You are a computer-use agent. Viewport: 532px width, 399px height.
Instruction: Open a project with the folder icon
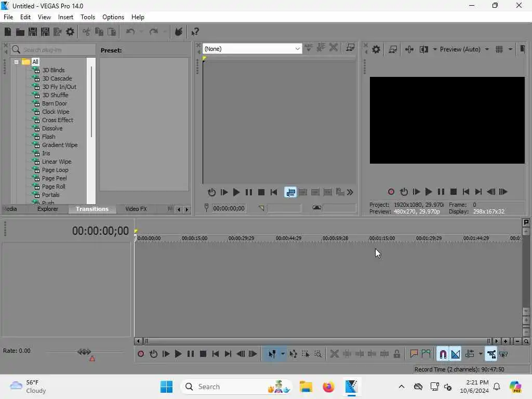pyautogui.click(x=20, y=32)
